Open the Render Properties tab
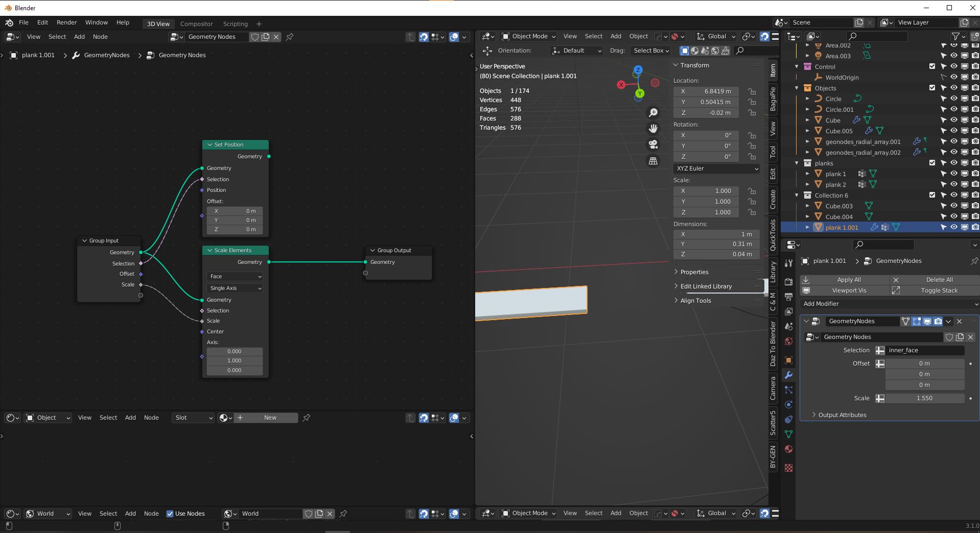Image resolution: width=980 pixels, height=533 pixels. tap(788, 282)
